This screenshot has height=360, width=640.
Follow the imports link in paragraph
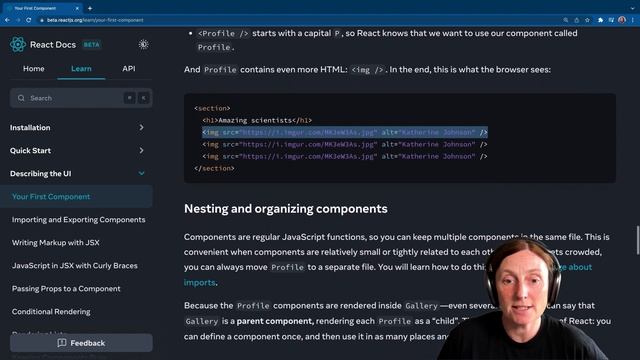[199, 282]
